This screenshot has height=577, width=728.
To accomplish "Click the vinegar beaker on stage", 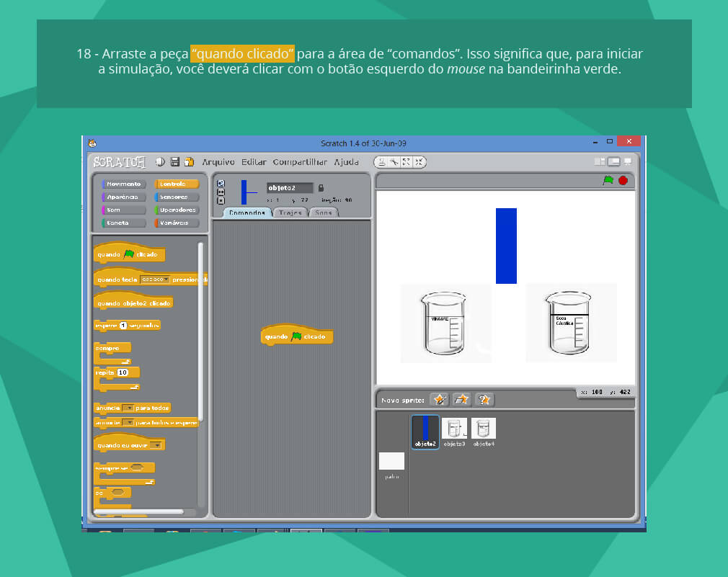I will pos(443,323).
